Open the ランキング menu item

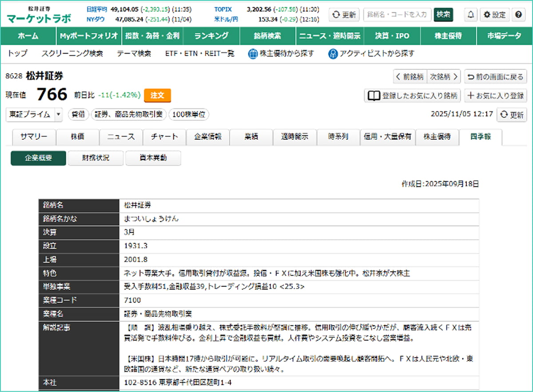tap(211, 36)
